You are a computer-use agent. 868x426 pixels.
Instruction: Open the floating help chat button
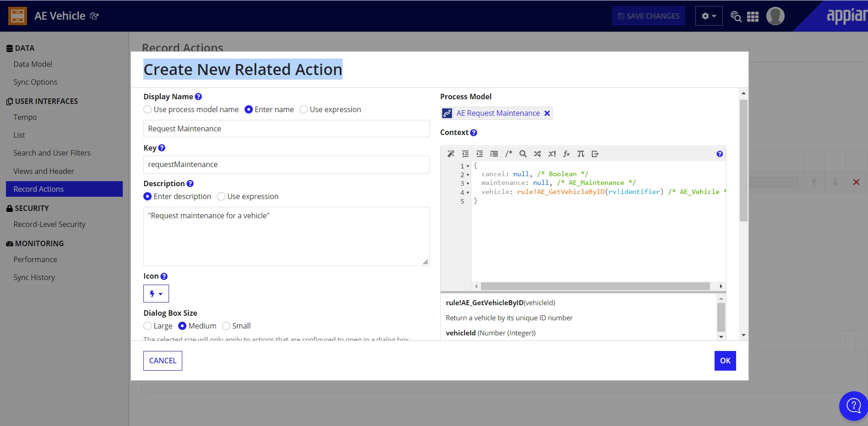(x=854, y=405)
